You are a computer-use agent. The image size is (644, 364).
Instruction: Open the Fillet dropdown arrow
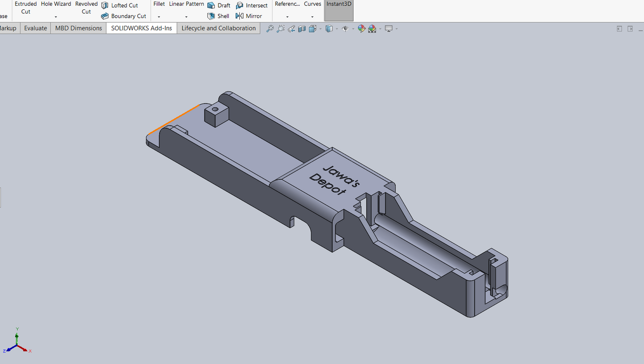click(x=159, y=17)
